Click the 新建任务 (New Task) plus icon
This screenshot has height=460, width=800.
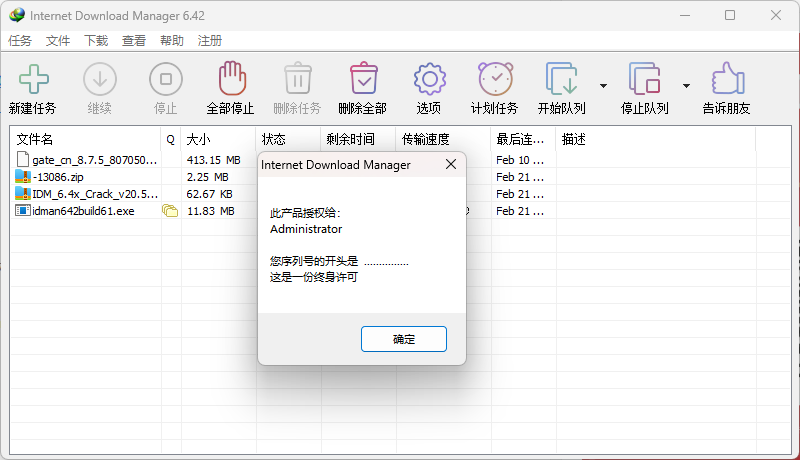[33, 79]
